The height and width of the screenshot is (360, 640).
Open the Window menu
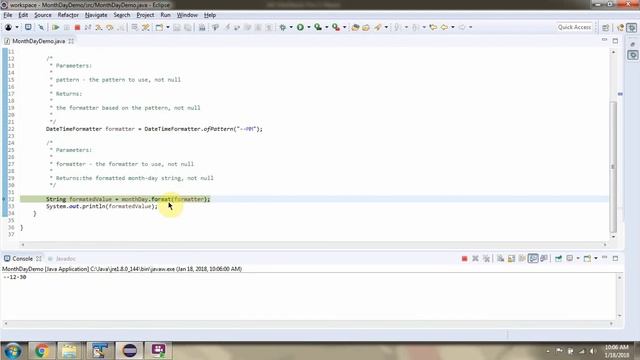[187, 15]
